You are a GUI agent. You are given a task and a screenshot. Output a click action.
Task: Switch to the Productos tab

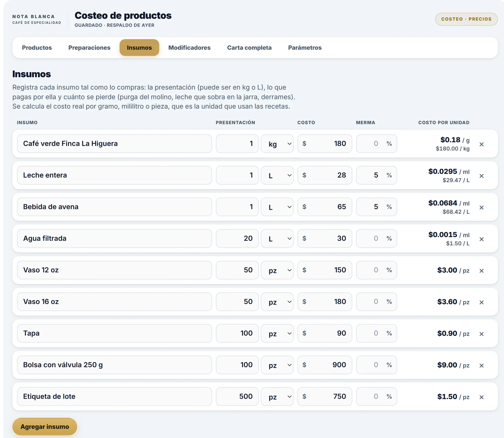(37, 48)
